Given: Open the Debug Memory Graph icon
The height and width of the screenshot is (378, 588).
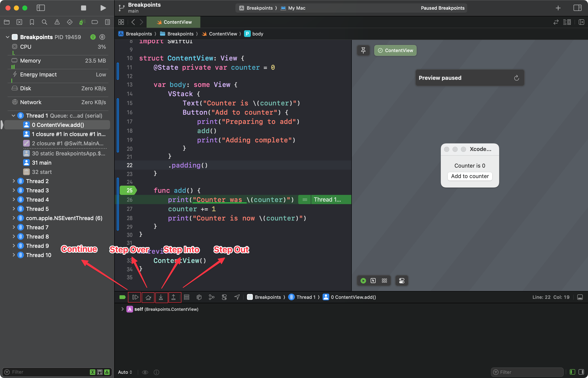Looking at the screenshot, I should 211,297.
